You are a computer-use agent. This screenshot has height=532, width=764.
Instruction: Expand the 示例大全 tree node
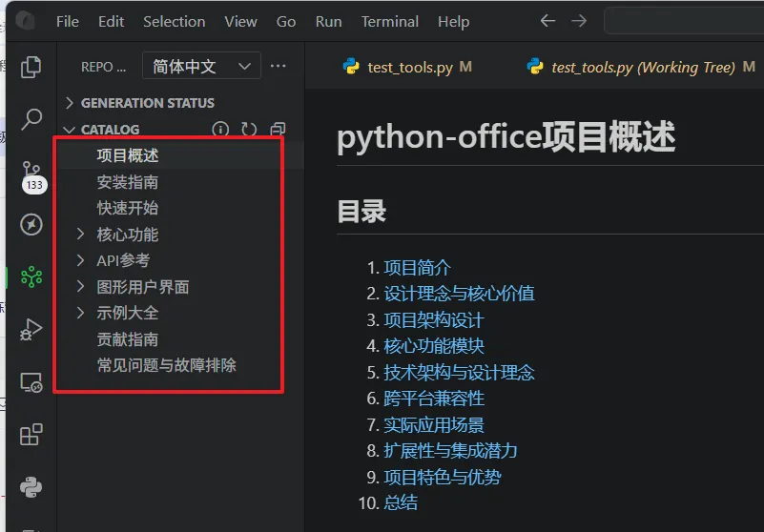(80, 313)
